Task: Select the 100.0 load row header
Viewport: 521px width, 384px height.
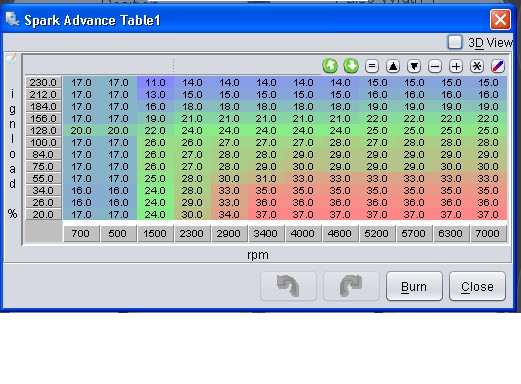Action: click(x=44, y=142)
